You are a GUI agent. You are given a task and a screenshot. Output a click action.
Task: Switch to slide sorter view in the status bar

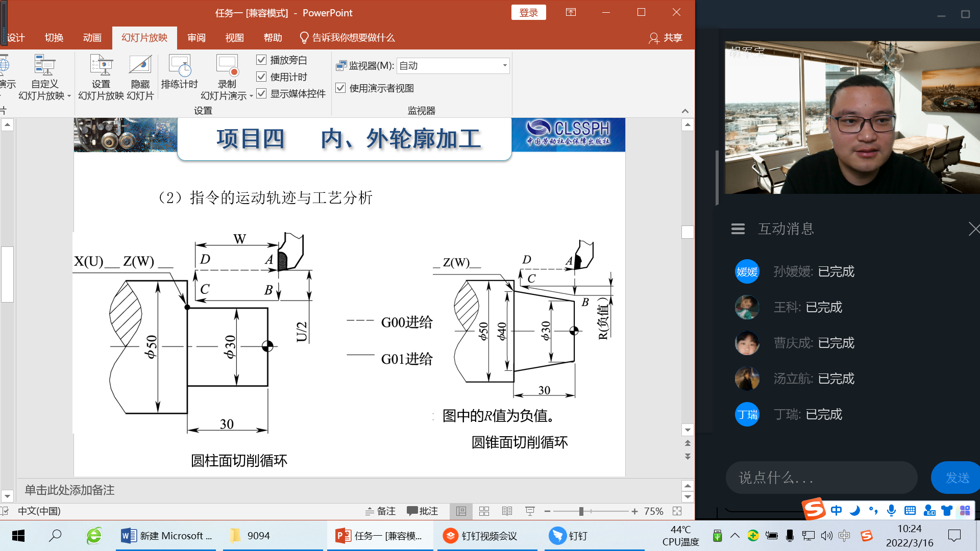484,511
